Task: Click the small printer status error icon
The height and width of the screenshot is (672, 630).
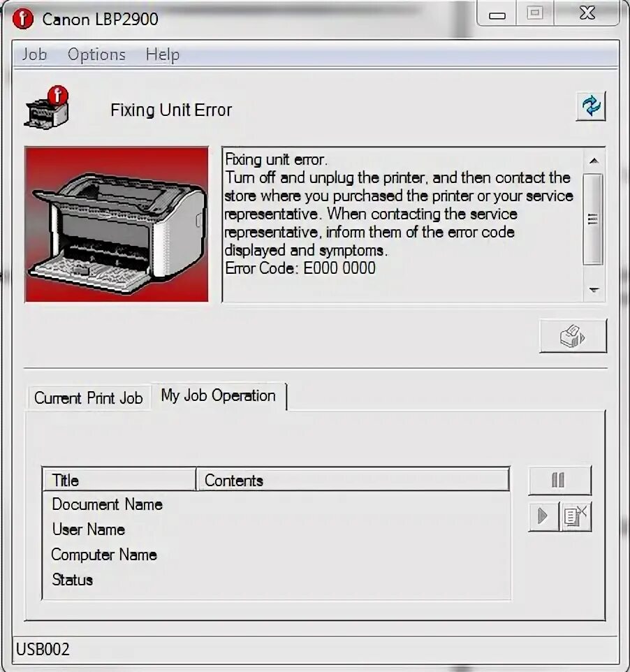Action: (x=46, y=108)
